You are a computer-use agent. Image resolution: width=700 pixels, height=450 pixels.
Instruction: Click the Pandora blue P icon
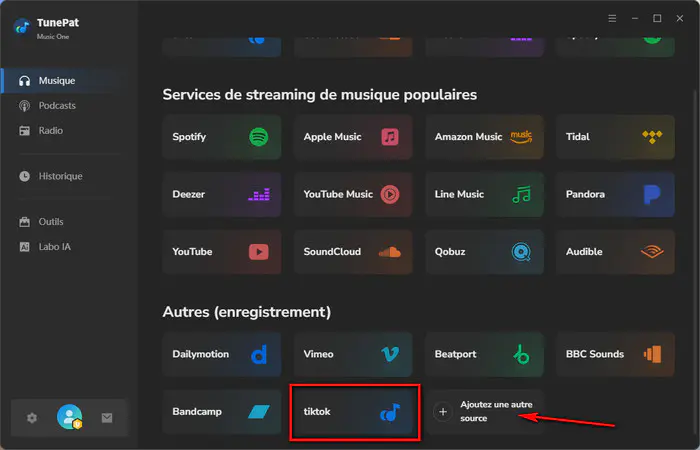coord(652,195)
